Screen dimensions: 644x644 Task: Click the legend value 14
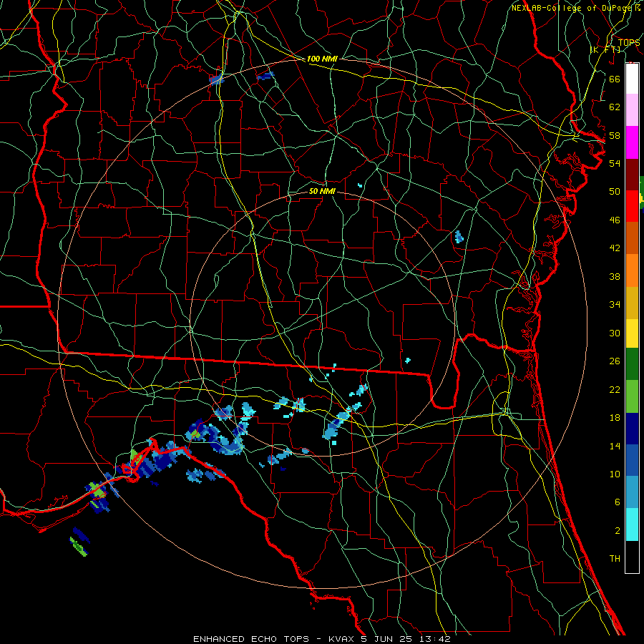point(615,446)
